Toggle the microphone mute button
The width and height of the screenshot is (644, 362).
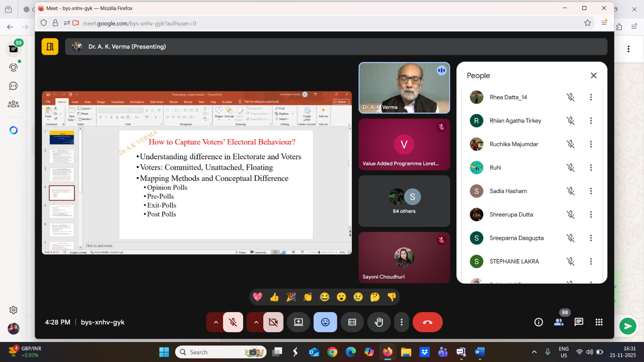[233, 322]
